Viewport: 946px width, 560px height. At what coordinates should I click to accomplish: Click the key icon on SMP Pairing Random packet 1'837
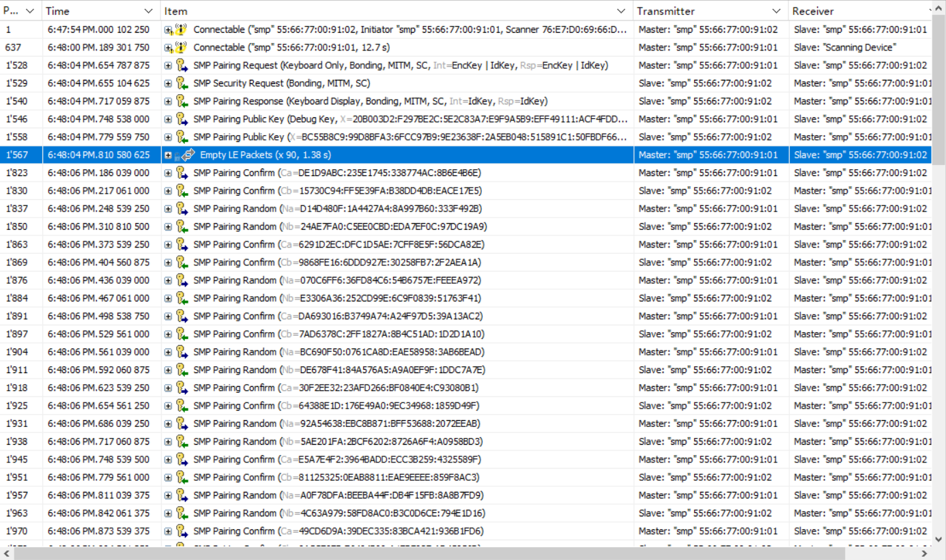point(180,209)
